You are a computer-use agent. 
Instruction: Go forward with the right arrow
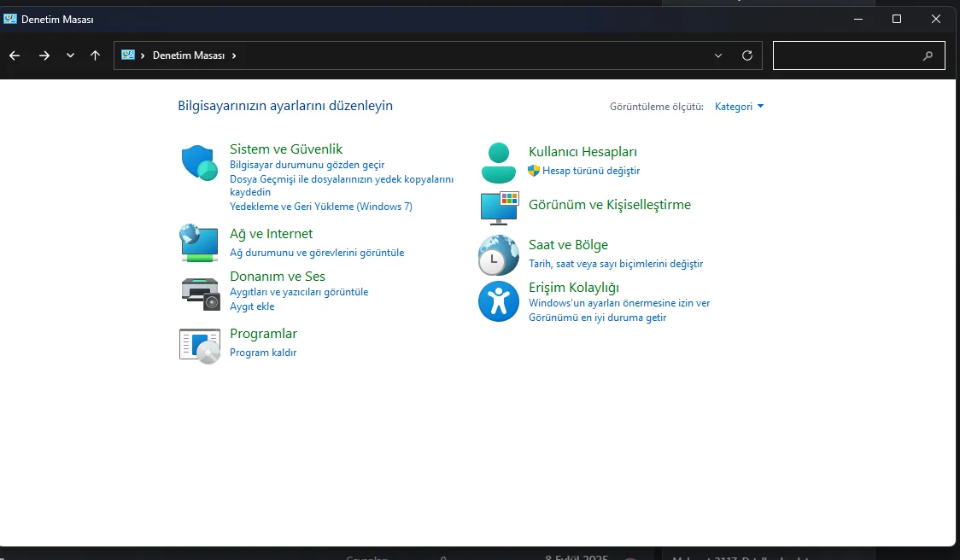(x=44, y=55)
